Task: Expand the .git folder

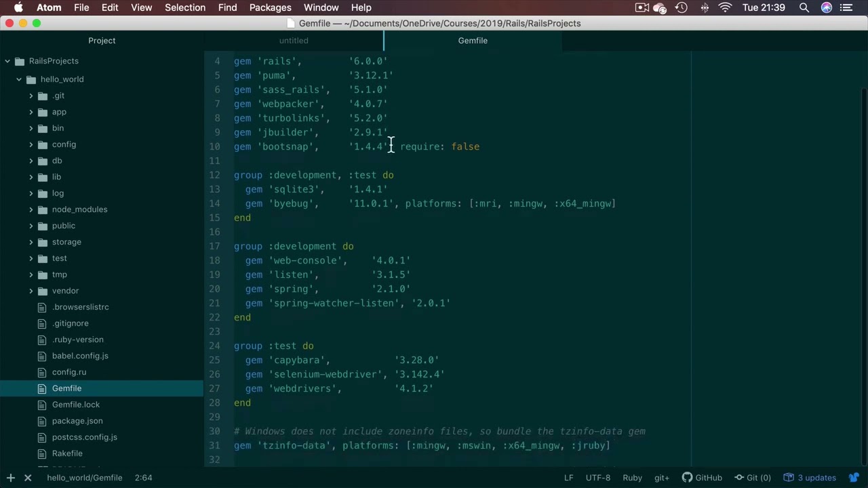Action: 31,96
